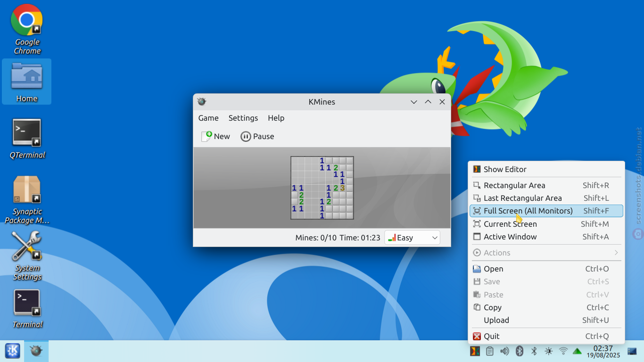The height and width of the screenshot is (362, 644).
Task: Choose Current Screen capture option
Action: click(x=546, y=224)
